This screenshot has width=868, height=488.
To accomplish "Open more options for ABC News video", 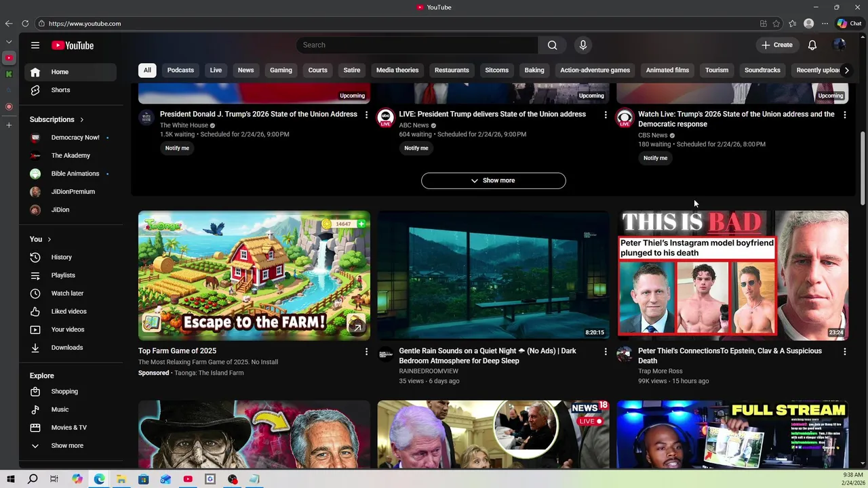I will coord(606,115).
